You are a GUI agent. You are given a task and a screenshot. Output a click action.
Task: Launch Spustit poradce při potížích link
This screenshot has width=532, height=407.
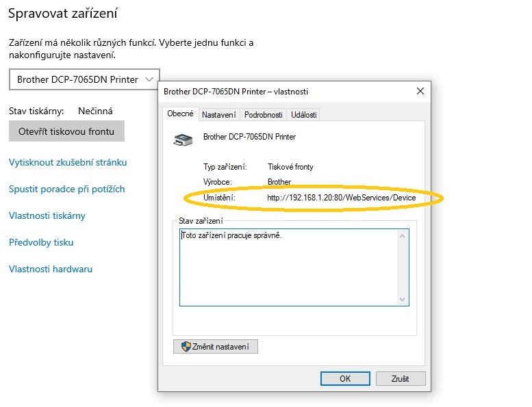tap(67, 189)
